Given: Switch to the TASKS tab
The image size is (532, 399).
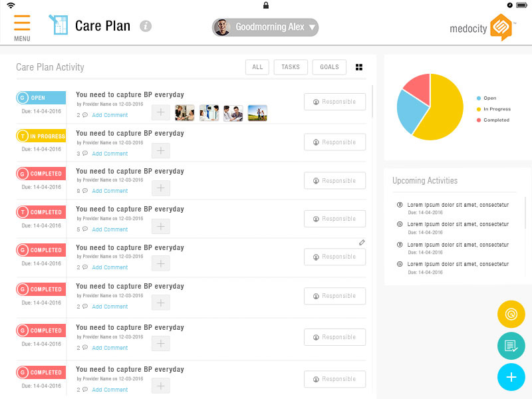Looking at the screenshot, I should (x=291, y=66).
